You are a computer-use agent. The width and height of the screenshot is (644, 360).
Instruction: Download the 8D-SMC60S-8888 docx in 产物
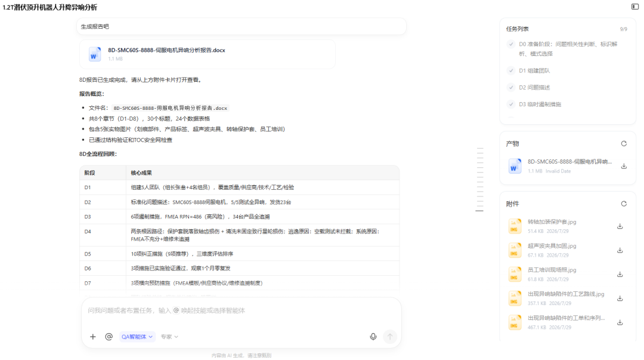coord(624,166)
